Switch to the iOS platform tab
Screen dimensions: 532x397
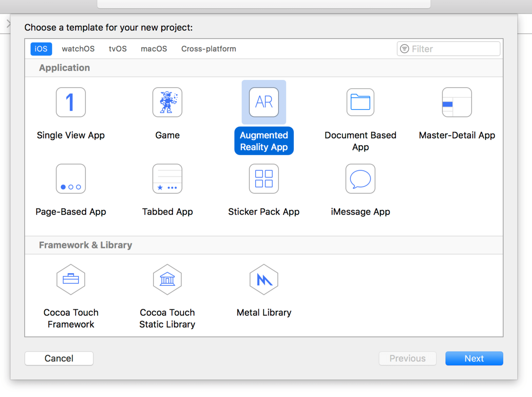click(41, 49)
